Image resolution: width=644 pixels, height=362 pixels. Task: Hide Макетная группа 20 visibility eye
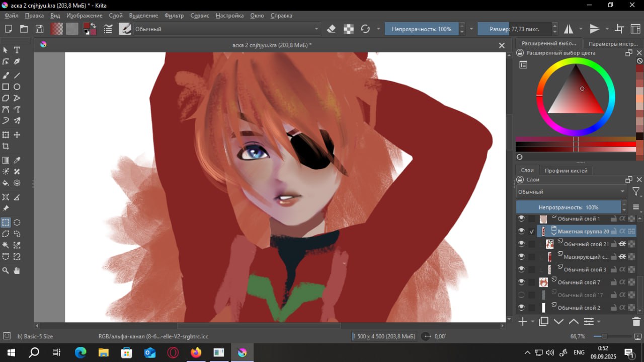(521, 231)
